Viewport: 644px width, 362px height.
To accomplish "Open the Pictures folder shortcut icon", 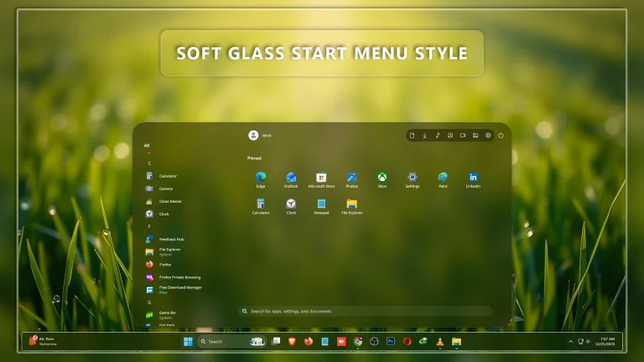I will click(450, 136).
